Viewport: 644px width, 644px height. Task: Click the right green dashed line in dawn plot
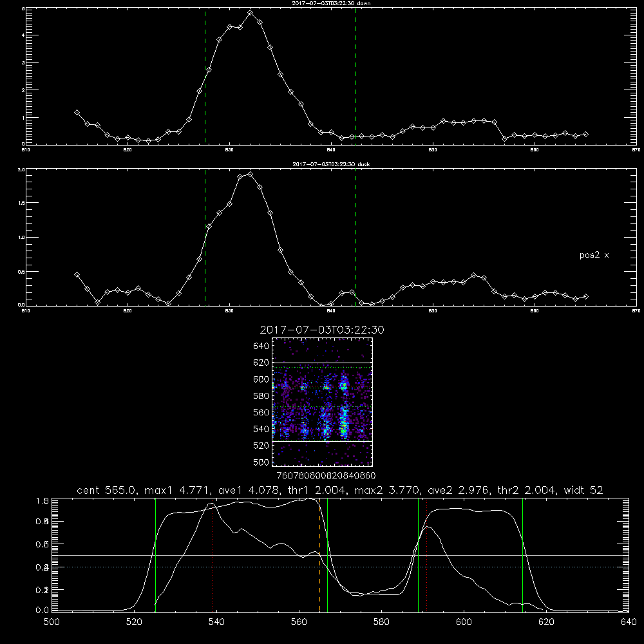(x=355, y=76)
